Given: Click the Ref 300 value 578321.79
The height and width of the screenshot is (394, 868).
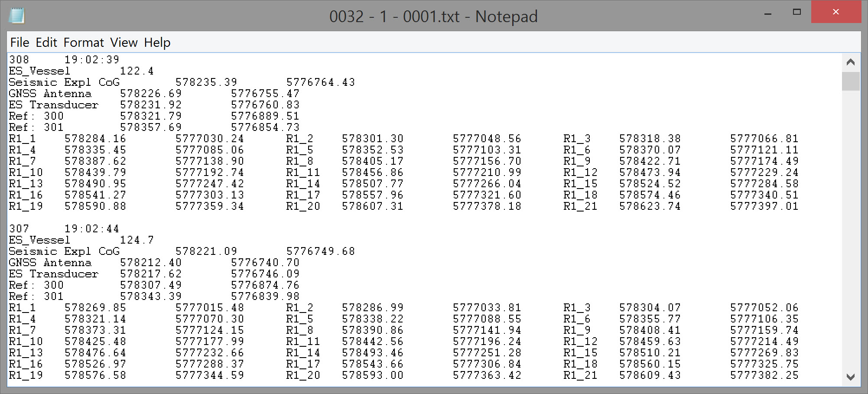Looking at the screenshot, I should [x=151, y=116].
